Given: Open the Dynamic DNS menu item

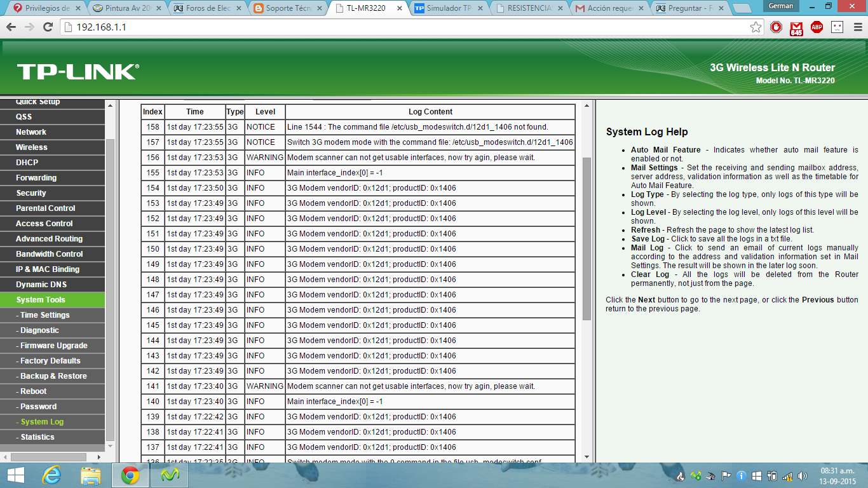Looking at the screenshot, I should pyautogui.click(x=52, y=285).
